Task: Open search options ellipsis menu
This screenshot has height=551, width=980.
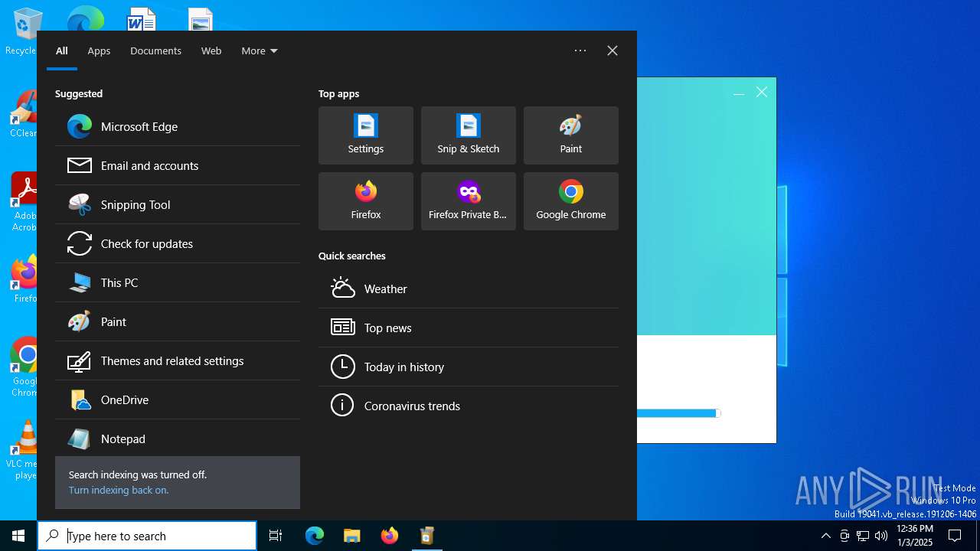Action: tap(580, 51)
